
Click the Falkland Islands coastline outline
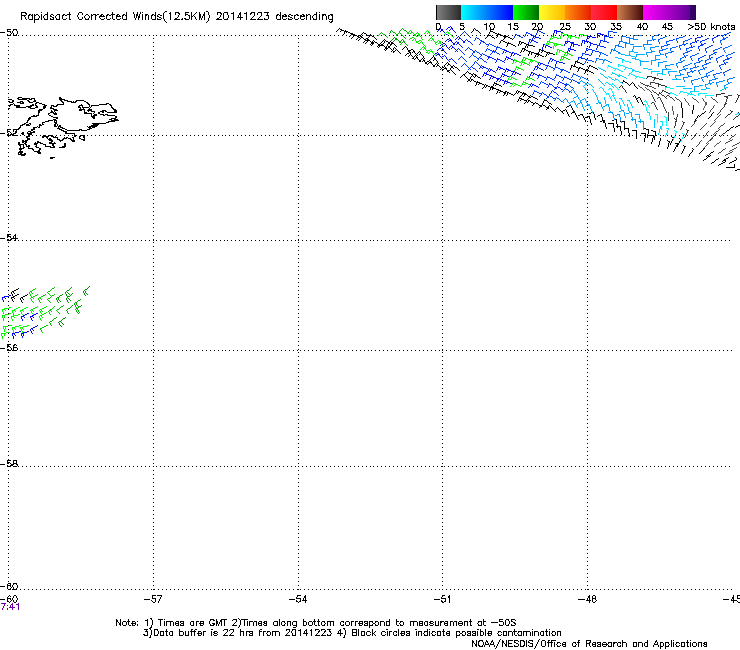tap(62, 127)
